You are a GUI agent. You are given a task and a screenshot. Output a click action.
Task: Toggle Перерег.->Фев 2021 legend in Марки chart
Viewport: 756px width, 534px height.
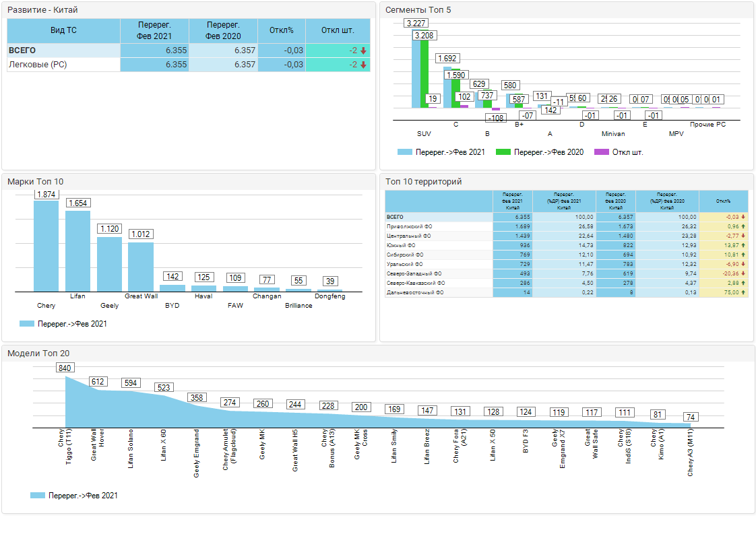tap(63, 324)
